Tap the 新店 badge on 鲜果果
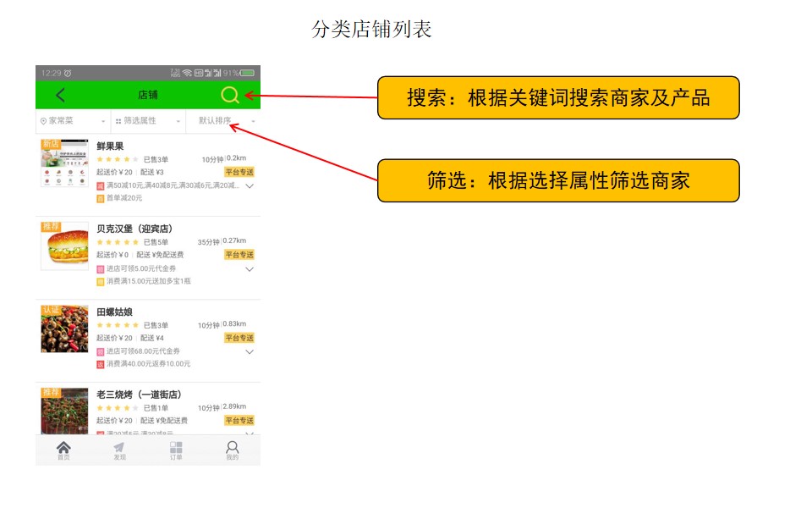The width and height of the screenshot is (812, 508). pos(51,144)
